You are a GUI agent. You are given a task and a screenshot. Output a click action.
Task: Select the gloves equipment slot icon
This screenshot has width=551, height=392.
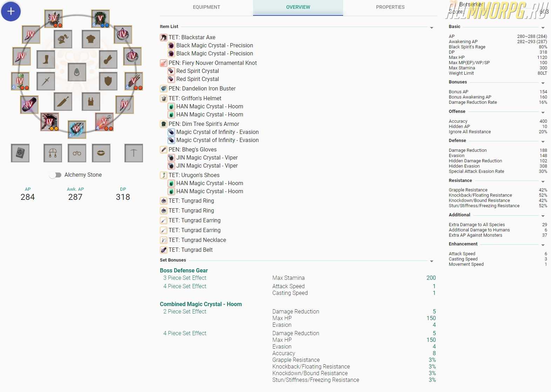click(x=108, y=59)
